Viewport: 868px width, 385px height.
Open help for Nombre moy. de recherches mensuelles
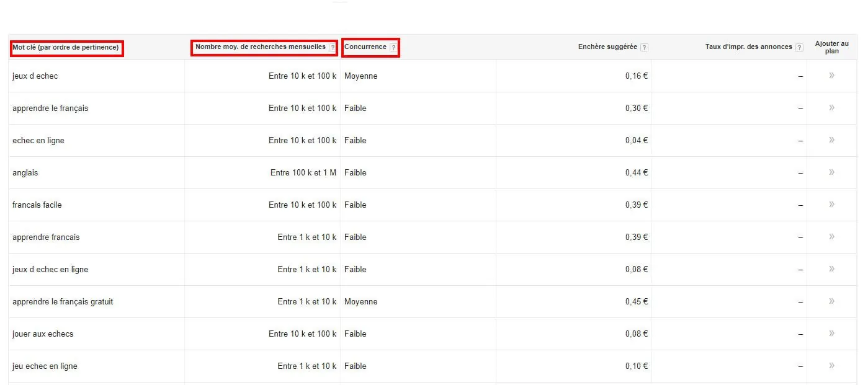click(333, 48)
